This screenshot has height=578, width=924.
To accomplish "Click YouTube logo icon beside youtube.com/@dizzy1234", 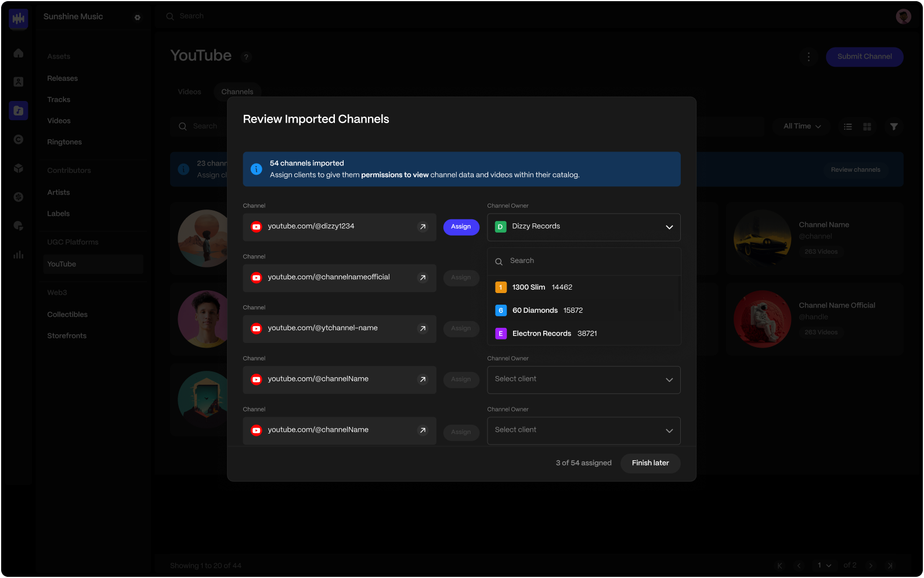I will click(256, 227).
